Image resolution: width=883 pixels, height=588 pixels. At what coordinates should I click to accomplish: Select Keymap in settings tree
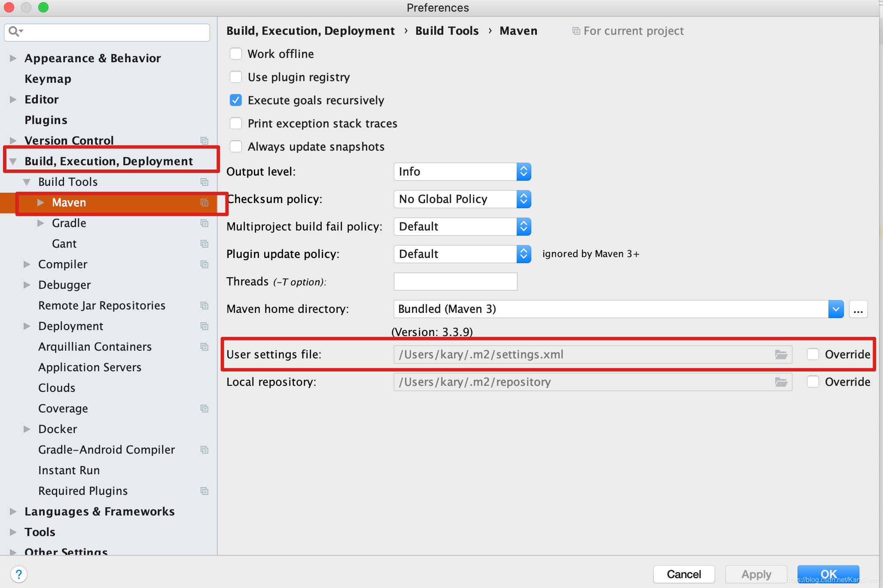48,79
